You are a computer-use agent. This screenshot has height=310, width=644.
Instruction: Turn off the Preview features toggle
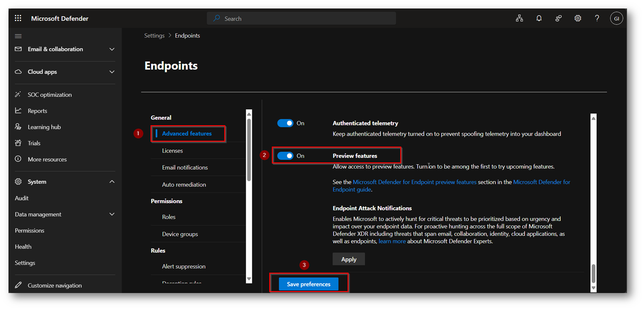pyautogui.click(x=285, y=156)
